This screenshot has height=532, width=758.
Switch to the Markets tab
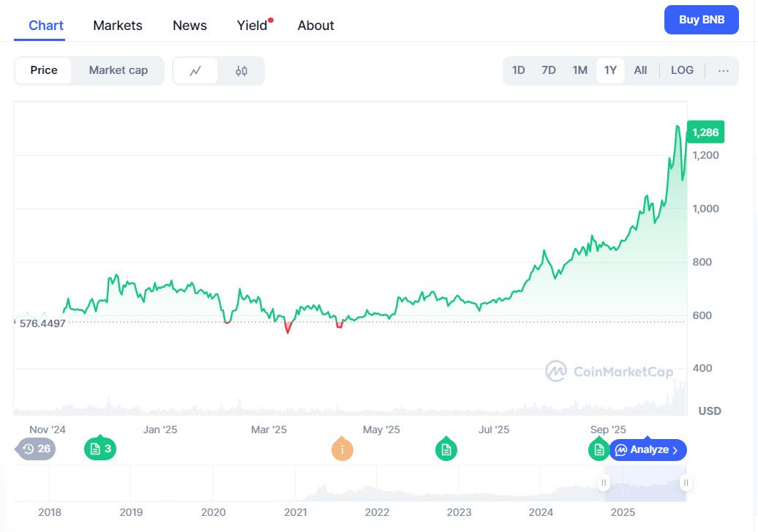coord(117,25)
